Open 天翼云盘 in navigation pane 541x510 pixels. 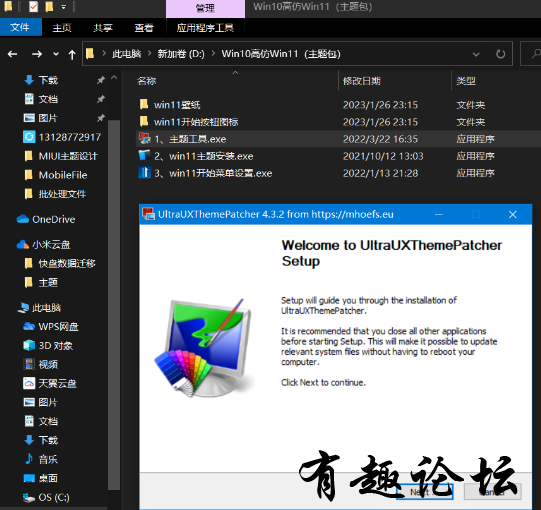(50, 383)
